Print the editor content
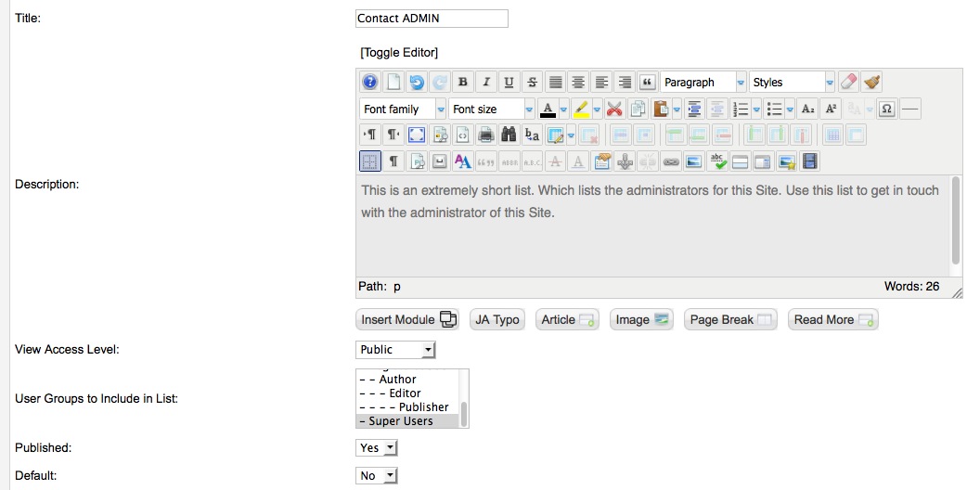The height and width of the screenshot is (490, 980). [x=485, y=135]
